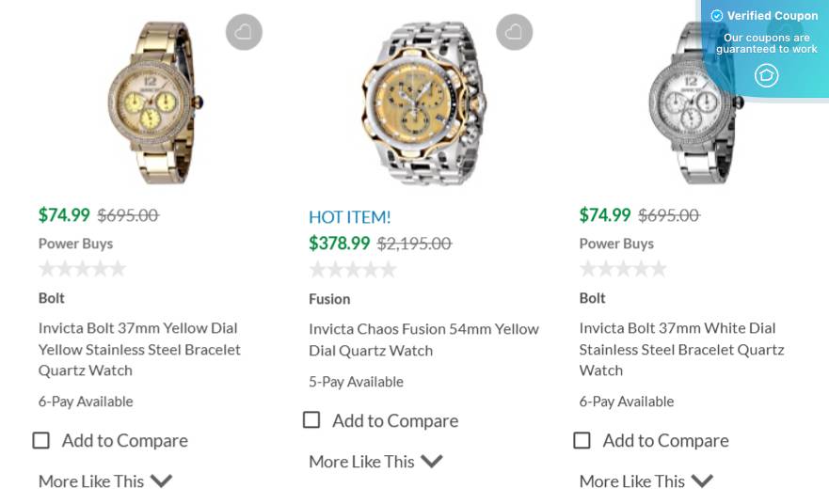Image resolution: width=829 pixels, height=504 pixels.
Task: Favorite the Chaos Fusion watch
Action: pyautogui.click(x=514, y=32)
